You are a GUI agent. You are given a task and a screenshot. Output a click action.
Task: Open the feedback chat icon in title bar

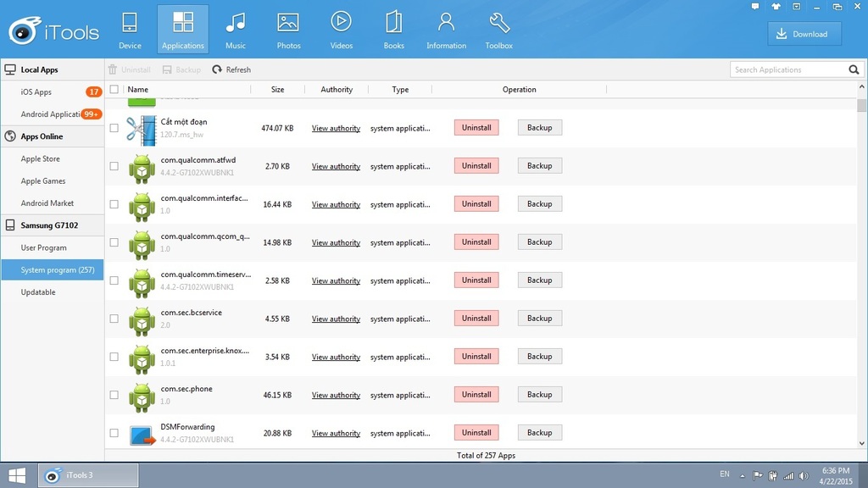(x=755, y=7)
